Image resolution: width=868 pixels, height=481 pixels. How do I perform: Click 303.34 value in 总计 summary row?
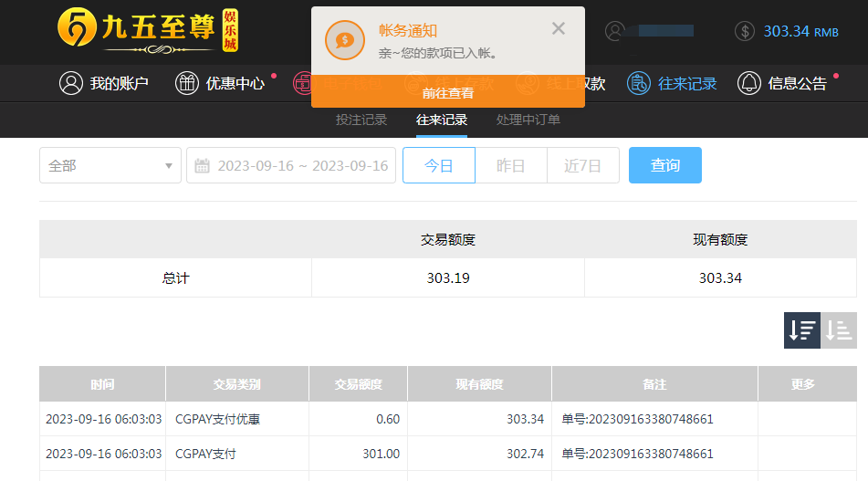pyautogui.click(x=720, y=277)
